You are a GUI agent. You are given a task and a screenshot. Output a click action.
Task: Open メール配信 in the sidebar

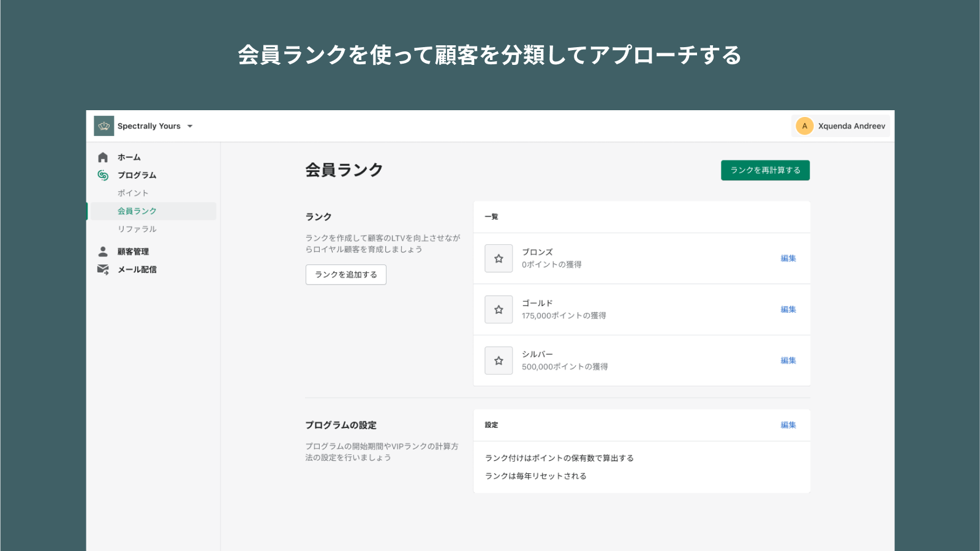(x=137, y=269)
